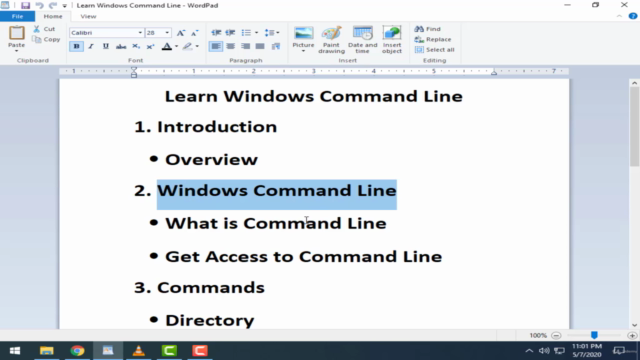Open WordPad Help icon
640x360 pixels.
633,16
